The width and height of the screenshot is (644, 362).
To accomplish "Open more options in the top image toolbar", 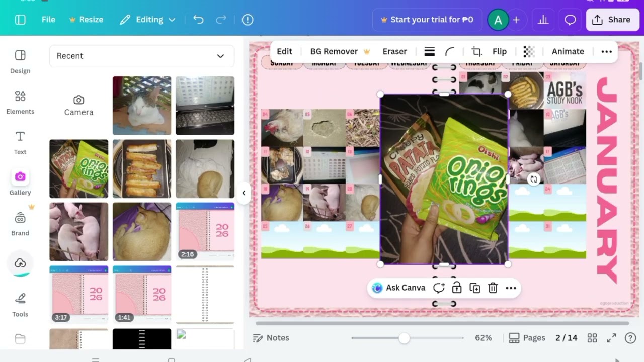I will pos(607,51).
